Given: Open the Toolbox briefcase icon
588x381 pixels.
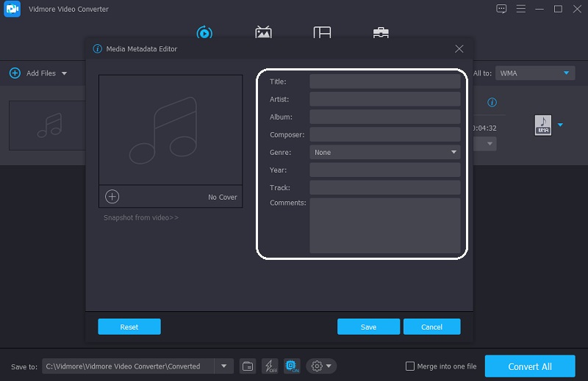Looking at the screenshot, I should pyautogui.click(x=381, y=32).
